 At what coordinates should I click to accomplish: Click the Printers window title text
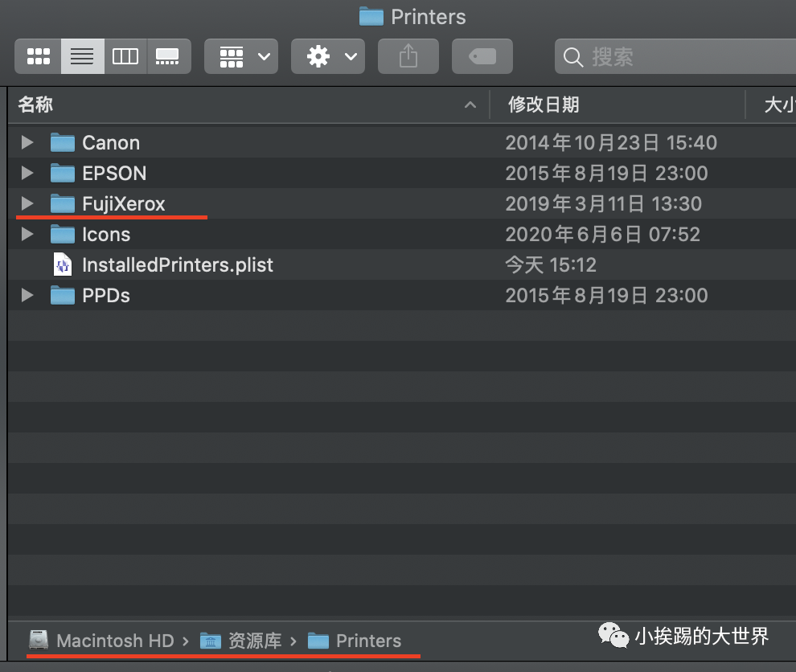tap(428, 17)
